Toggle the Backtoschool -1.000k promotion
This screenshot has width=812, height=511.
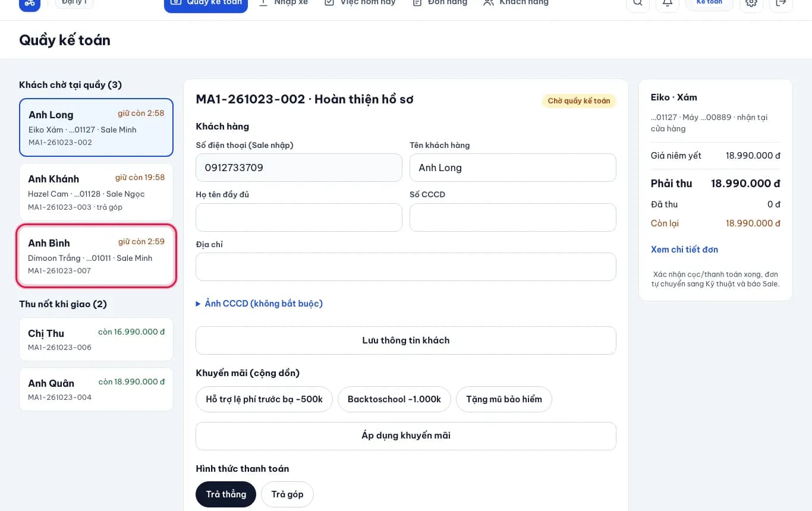point(394,399)
